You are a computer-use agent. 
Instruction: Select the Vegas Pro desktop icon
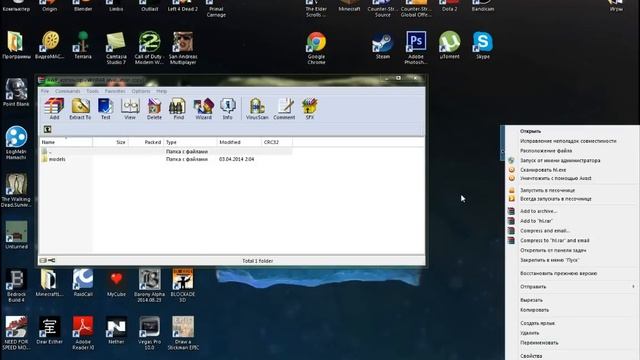click(x=149, y=333)
